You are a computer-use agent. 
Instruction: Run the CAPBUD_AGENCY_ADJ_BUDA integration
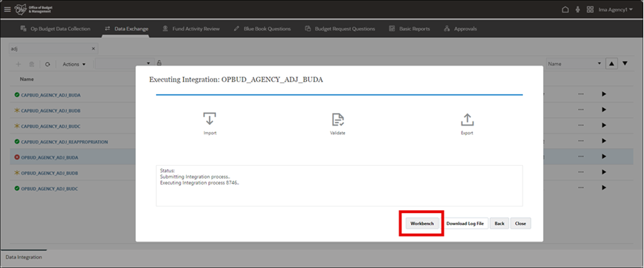click(604, 94)
